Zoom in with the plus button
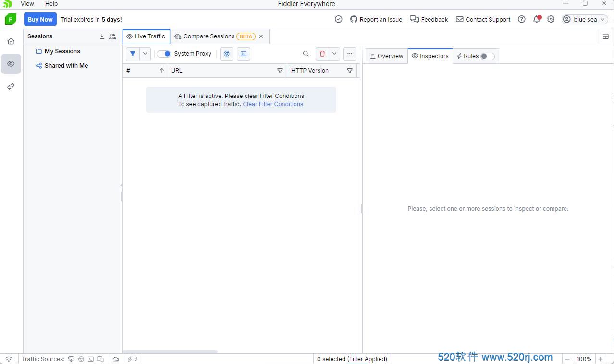Screen dimensions: 614x364 click(601, 359)
